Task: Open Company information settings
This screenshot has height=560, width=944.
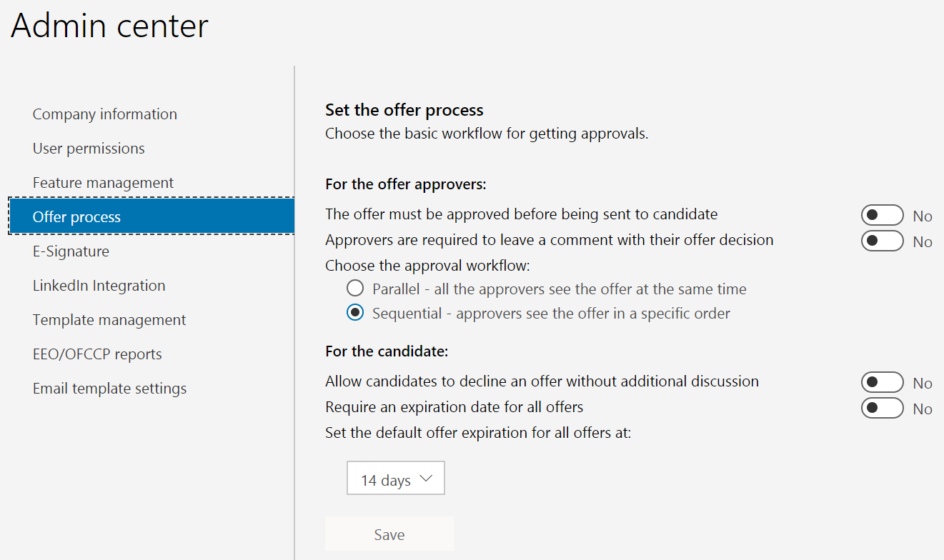Action: tap(104, 114)
